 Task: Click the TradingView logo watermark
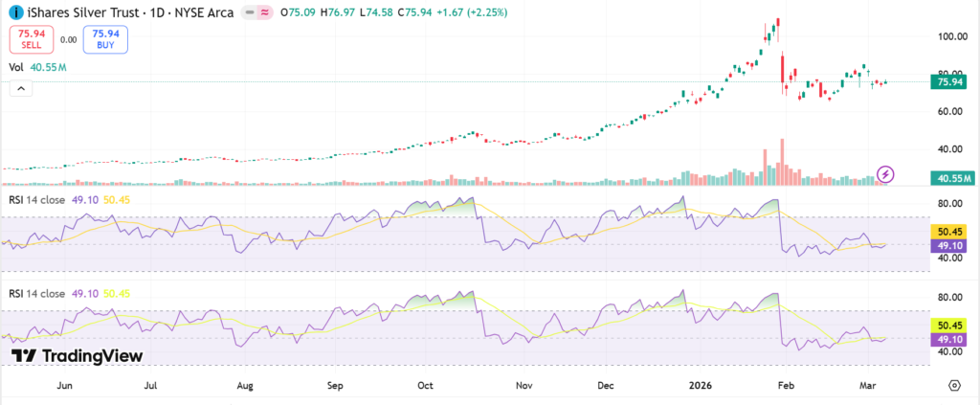[x=78, y=356]
